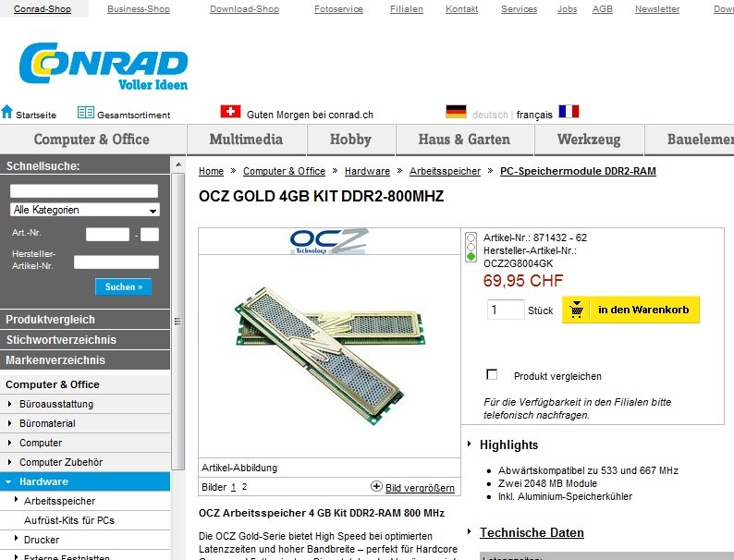Open Produktvergleich in sidebar

click(85, 320)
